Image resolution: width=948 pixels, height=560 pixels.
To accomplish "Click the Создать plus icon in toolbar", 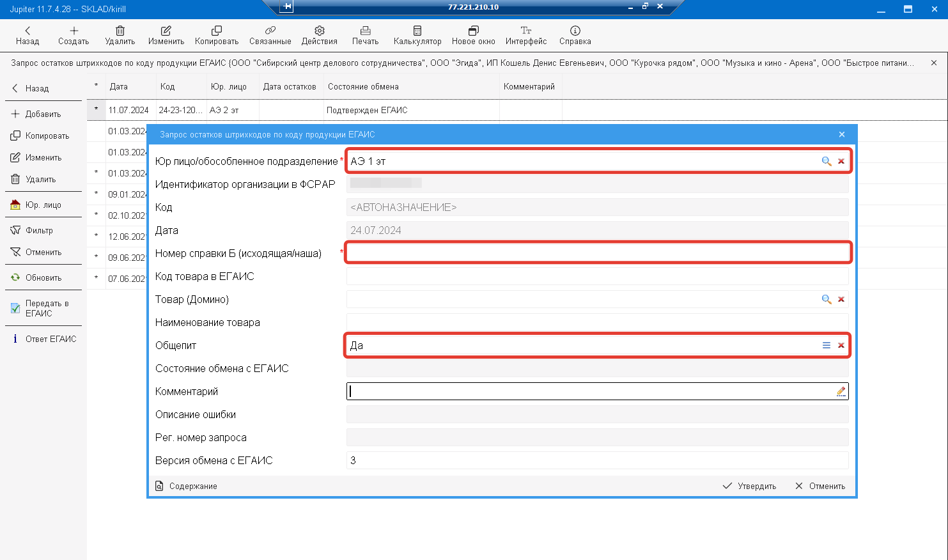I will click(74, 31).
